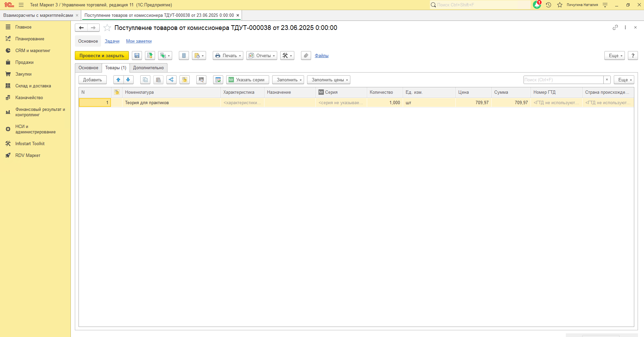Select the Теория для практиков cell
The image size is (644, 337).
coord(171,102)
